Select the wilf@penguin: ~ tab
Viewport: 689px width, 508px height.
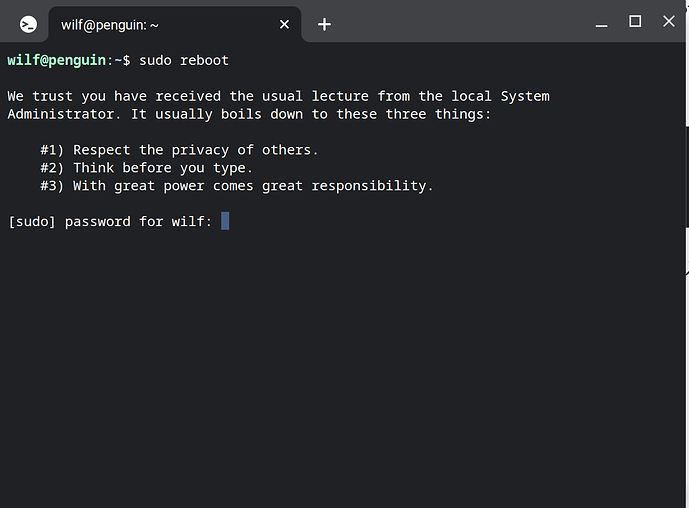(x=174, y=25)
